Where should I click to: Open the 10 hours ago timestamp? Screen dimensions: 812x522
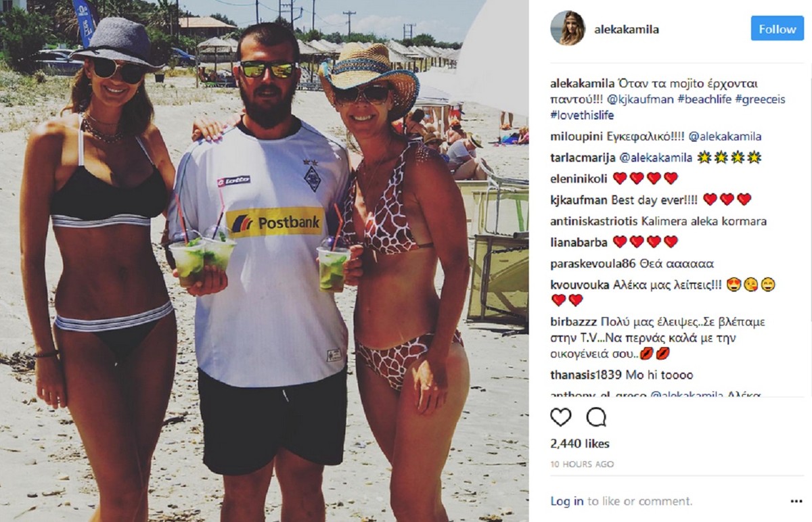pos(582,464)
